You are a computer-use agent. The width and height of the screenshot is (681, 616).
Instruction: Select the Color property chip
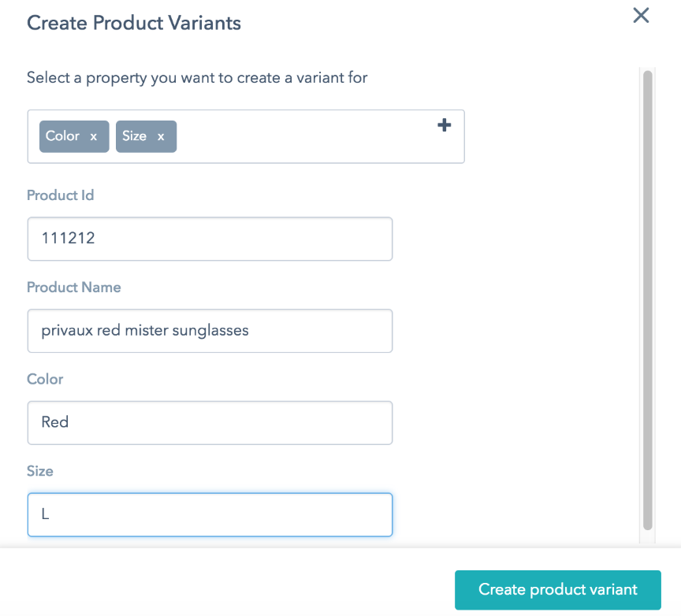click(74, 136)
